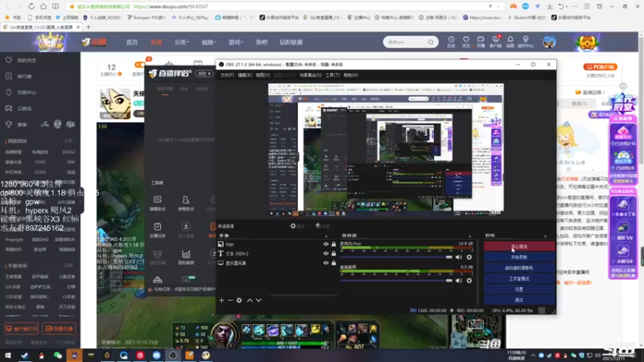
Task: Toggle visibility of the 显示器采集 source
Action: (326, 263)
